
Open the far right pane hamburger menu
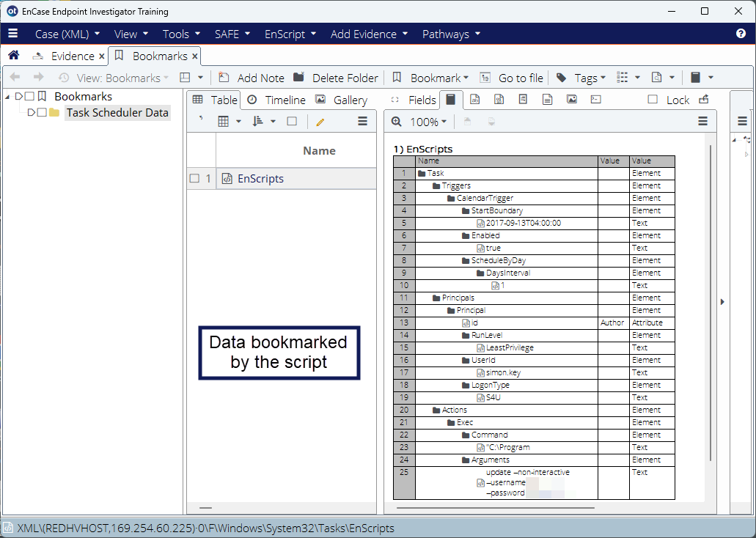[x=743, y=122]
